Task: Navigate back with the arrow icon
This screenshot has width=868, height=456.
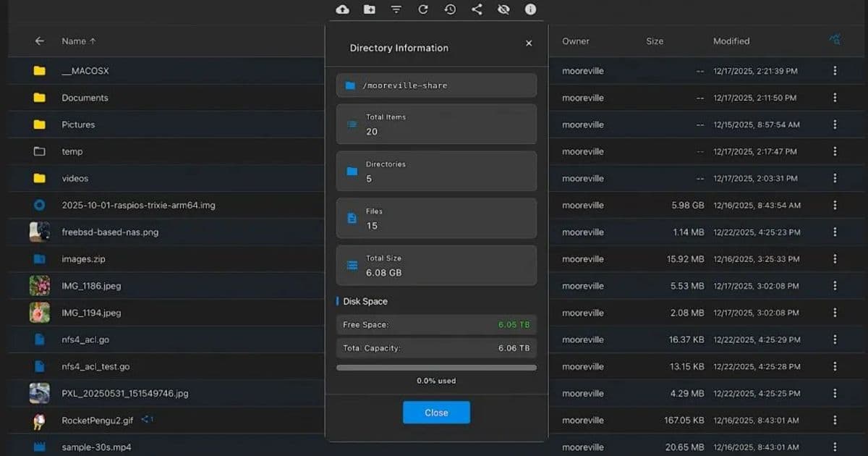Action: pyautogui.click(x=40, y=41)
